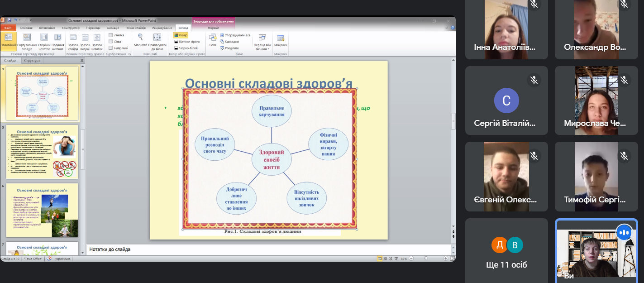
Task: Open Reading view (Подання читання)
Action: pos(58,39)
